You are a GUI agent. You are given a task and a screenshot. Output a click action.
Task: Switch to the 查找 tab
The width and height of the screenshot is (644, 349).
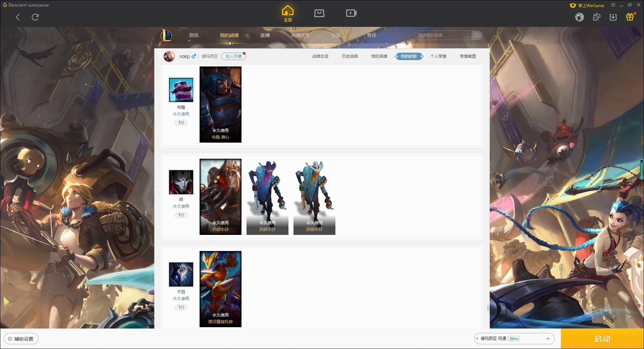coord(372,35)
